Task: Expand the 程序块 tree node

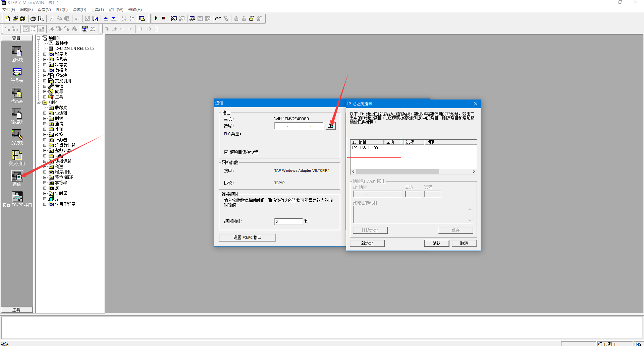Action: pyautogui.click(x=45, y=54)
